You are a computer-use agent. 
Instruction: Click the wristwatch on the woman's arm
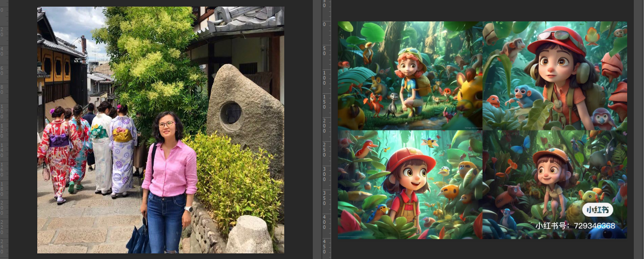[188, 209]
